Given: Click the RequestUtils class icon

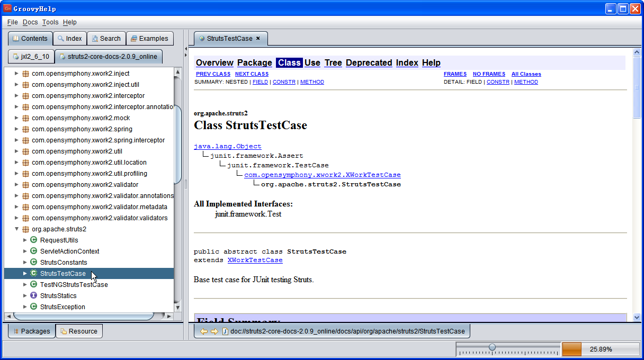Looking at the screenshot, I should pyautogui.click(x=33, y=240).
